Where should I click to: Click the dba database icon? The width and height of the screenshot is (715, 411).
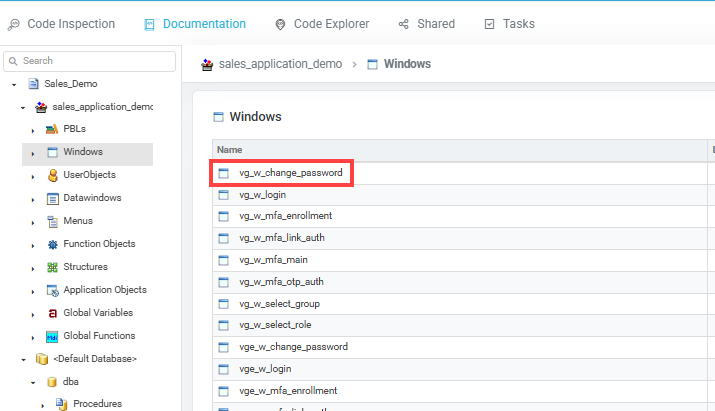[52, 382]
